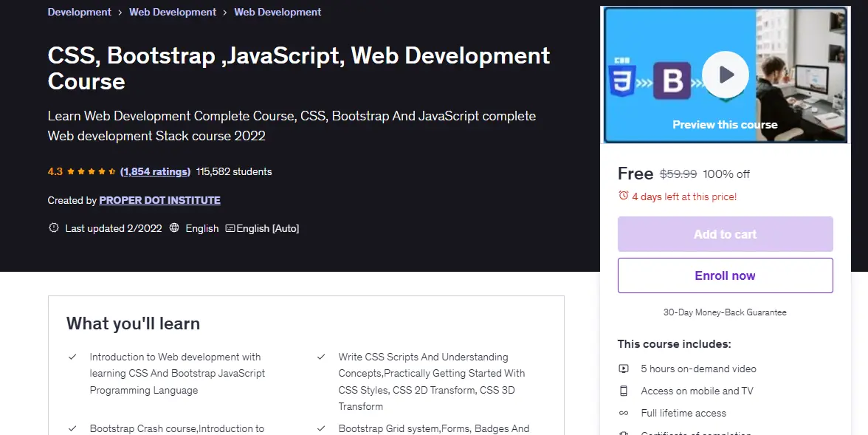Image resolution: width=868 pixels, height=435 pixels.
Task: Click the mobile access icon
Action: point(623,391)
